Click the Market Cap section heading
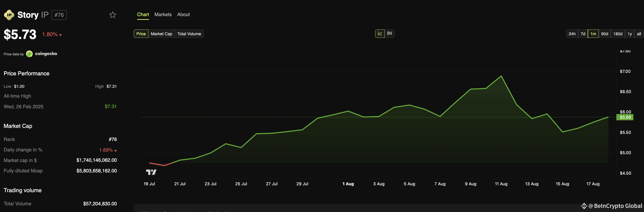 pyautogui.click(x=18, y=126)
